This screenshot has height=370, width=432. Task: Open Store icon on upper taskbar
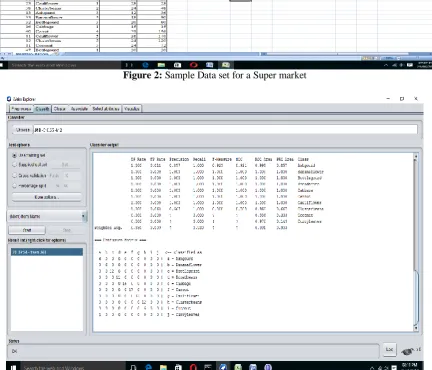(x=177, y=65)
